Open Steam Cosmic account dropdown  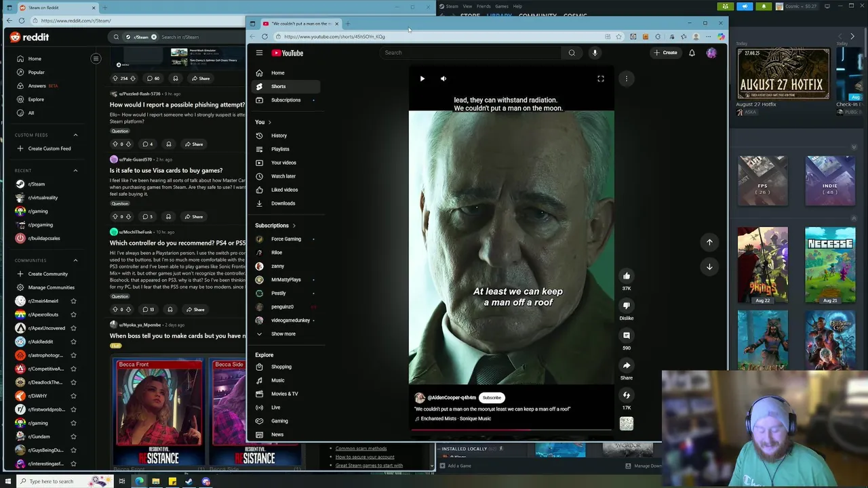tap(798, 6)
